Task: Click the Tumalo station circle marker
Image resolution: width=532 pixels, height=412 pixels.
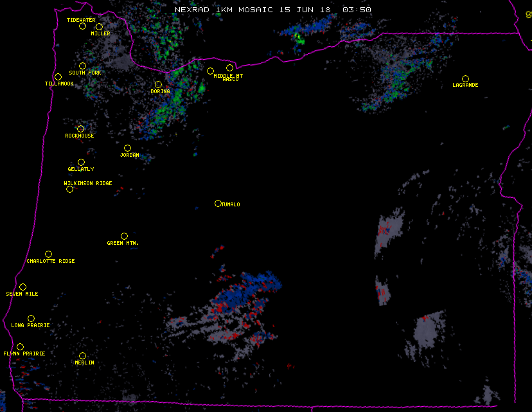Action: pos(218,204)
